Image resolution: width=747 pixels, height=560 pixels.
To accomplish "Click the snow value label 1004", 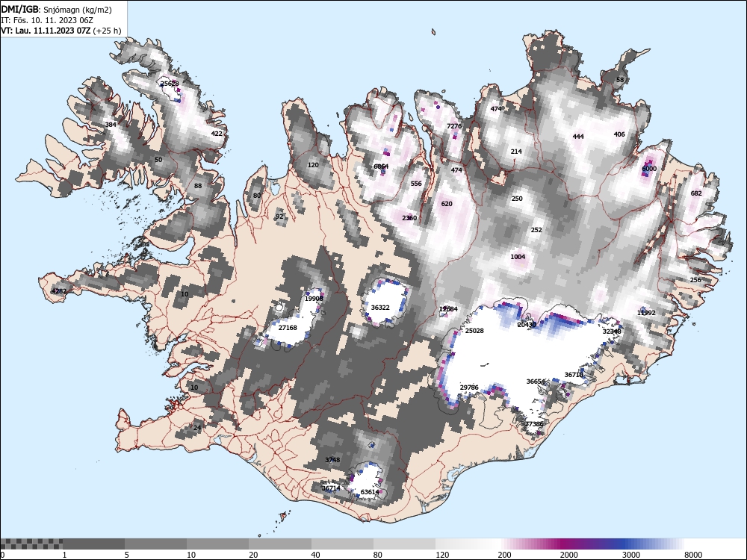I will pos(518,257).
